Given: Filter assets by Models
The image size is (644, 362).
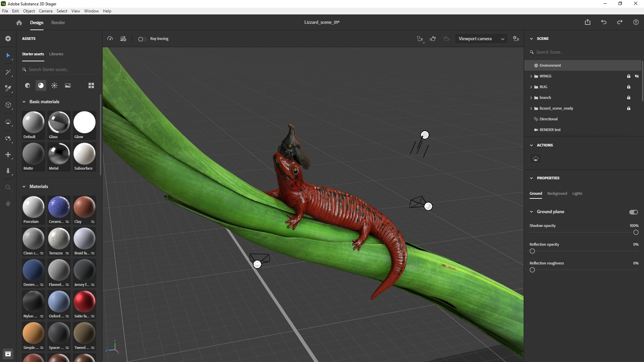Looking at the screenshot, I should (28, 85).
